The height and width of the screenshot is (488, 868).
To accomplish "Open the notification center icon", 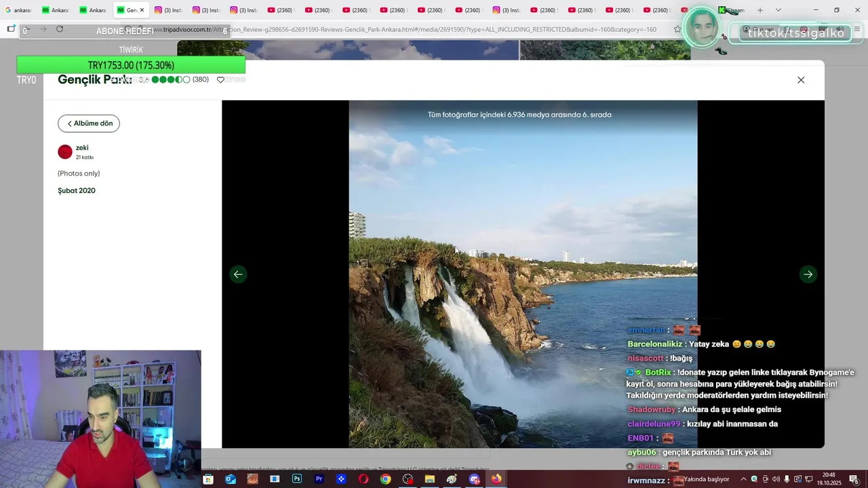I will pyautogui.click(x=854, y=479).
